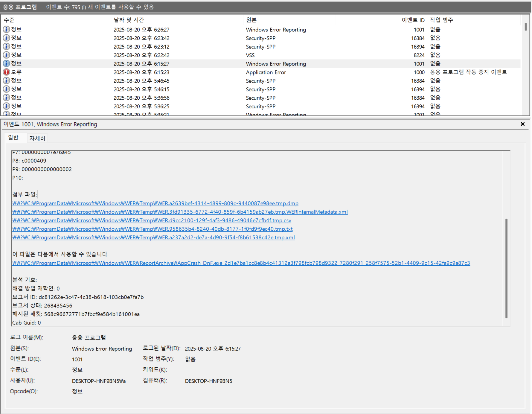The image size is (532, 414).
Task: Click the 보고서 상태: 268435456 line
Action: click(42, 305)
